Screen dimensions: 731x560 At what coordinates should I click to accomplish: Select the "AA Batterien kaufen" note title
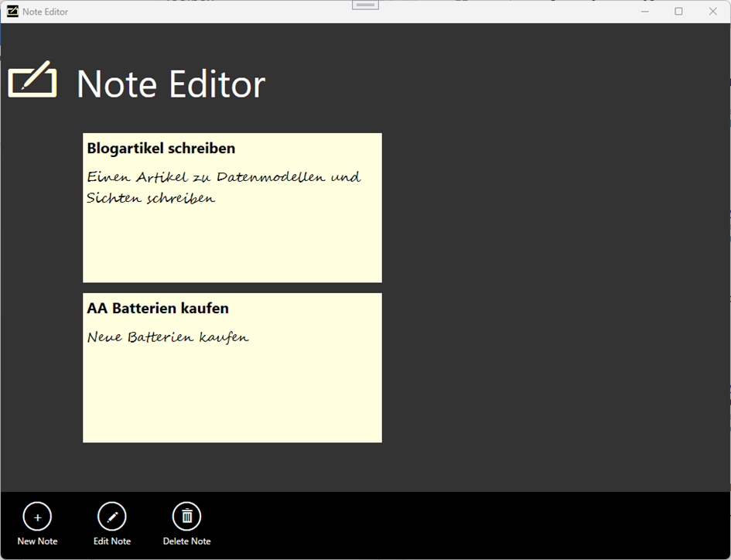click(x=158, y=309)
